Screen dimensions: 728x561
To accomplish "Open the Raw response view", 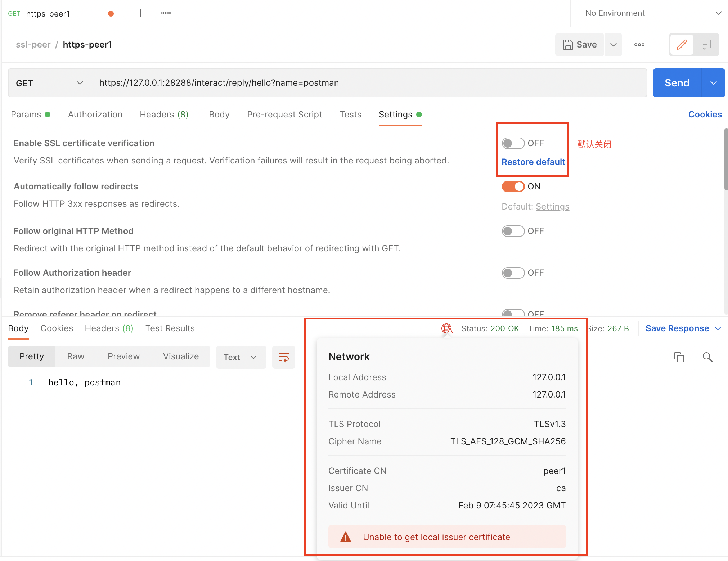I will click(75, 356).
